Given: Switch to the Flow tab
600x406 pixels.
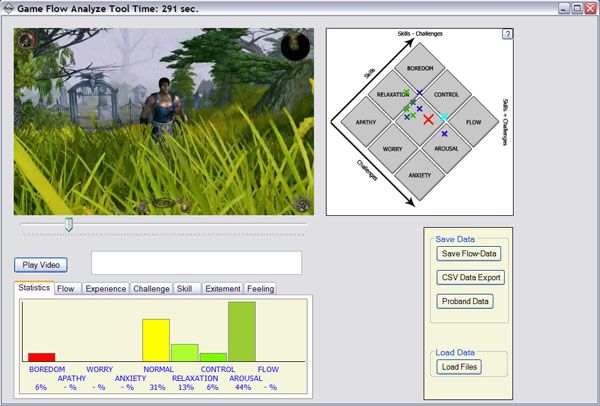Looking at the screenshot, I should click(68, 289).
